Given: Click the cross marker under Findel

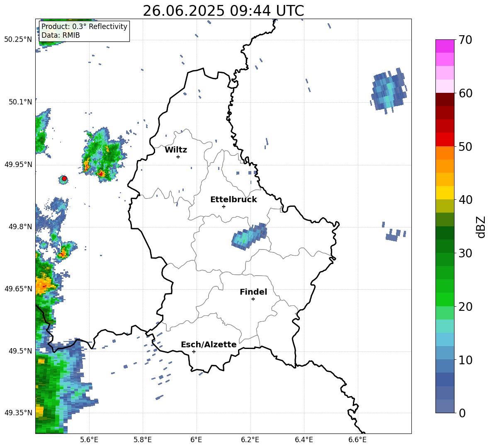Looking at the screenshot, I should (x=253, y=299).
